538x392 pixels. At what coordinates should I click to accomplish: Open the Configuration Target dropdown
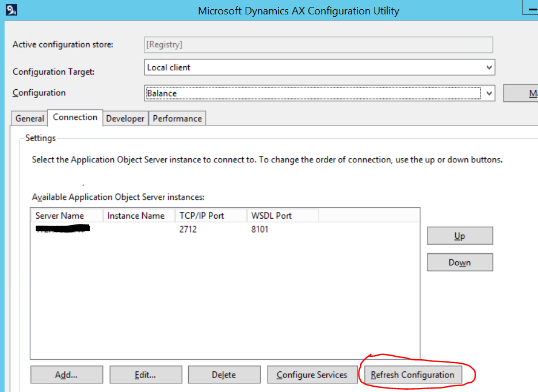pyautogui.click(x=319, y=67)
